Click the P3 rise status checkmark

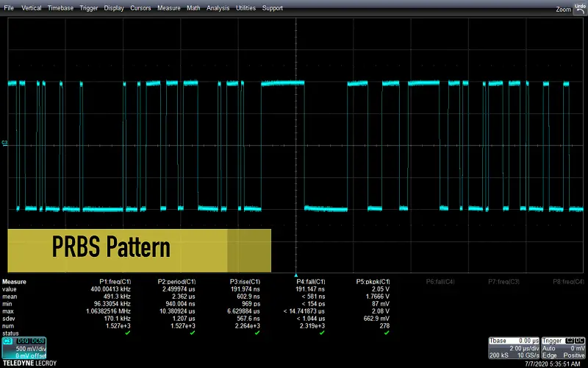(x=257, y=333)
